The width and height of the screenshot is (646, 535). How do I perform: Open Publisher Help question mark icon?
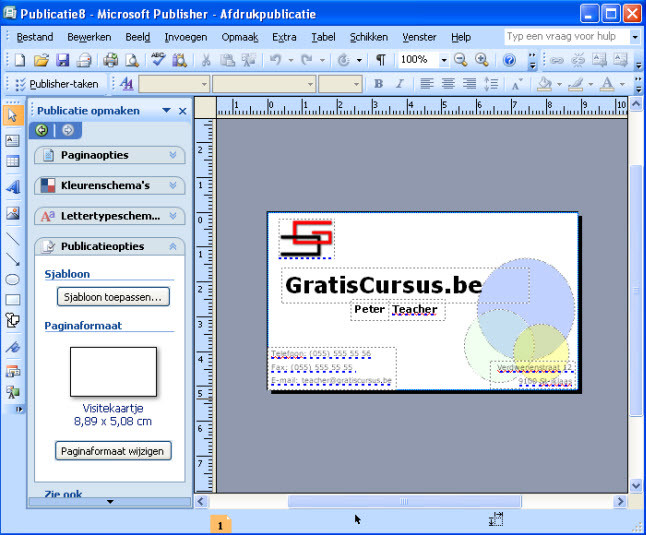click(x=509, y=61)
